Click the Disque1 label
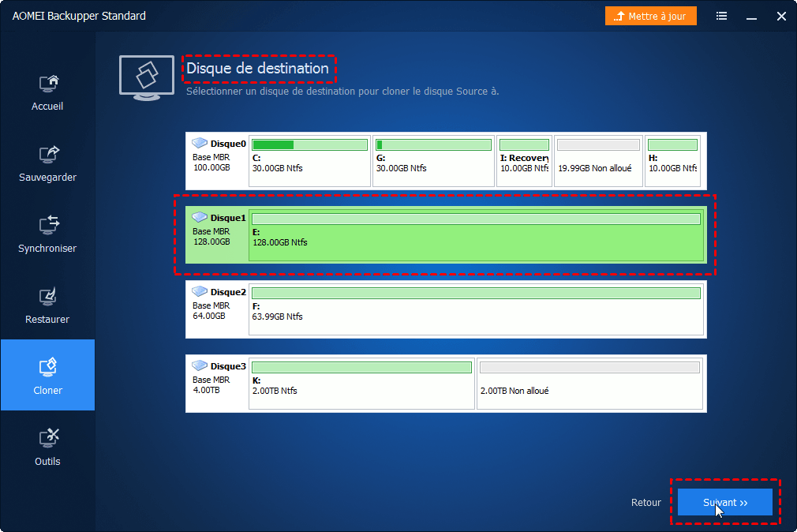The image size is (797, 532). 228,218
